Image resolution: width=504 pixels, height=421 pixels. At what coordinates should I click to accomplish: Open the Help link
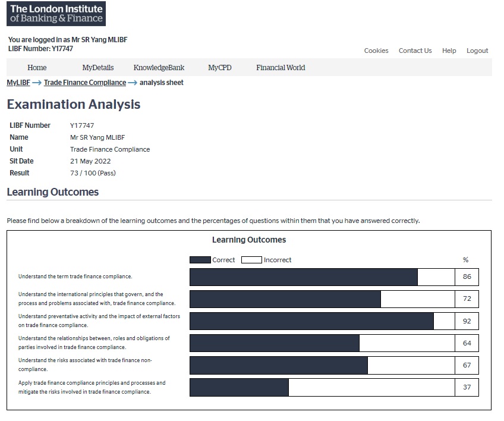coord(449,51)
